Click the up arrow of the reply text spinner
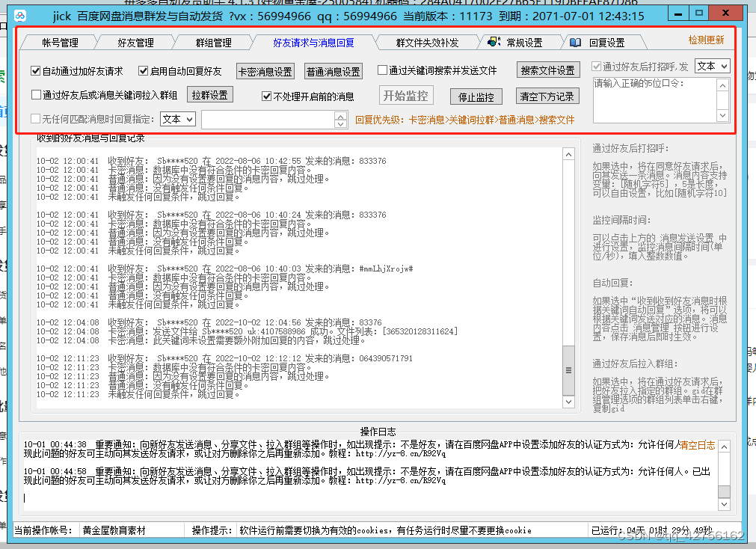Viewport: 756px width, 549px height. 340,116
